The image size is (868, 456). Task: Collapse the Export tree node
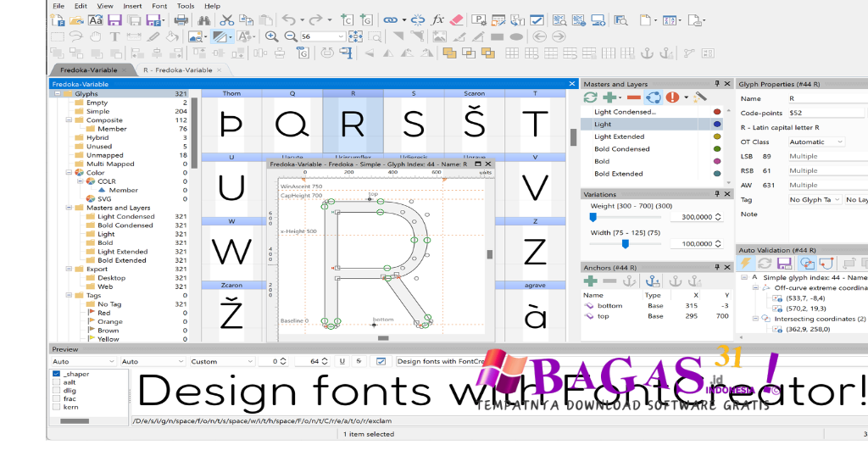point(69,269)
